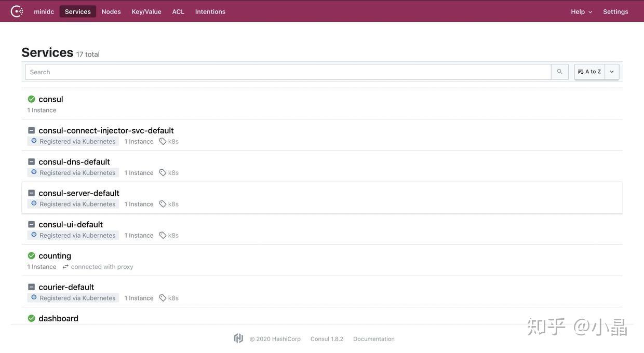Click the Consul logo icon
This screenshot has width=644, height=353.
17,11
